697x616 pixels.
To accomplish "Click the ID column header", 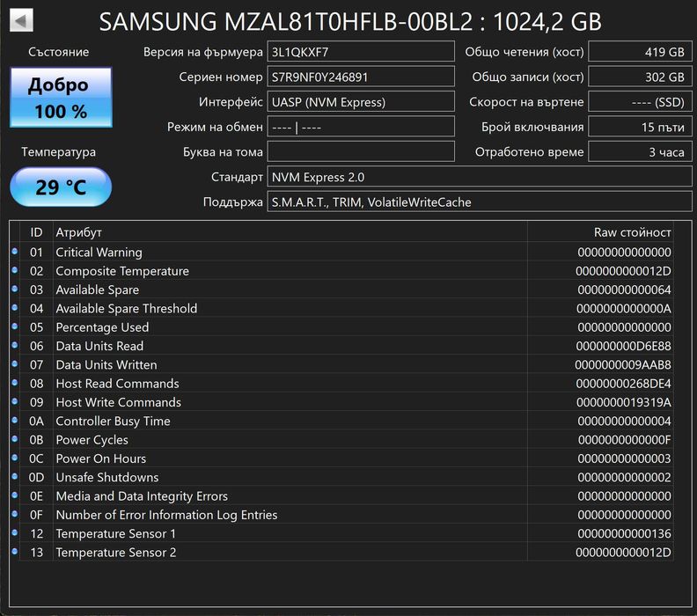I will point(36,232).
